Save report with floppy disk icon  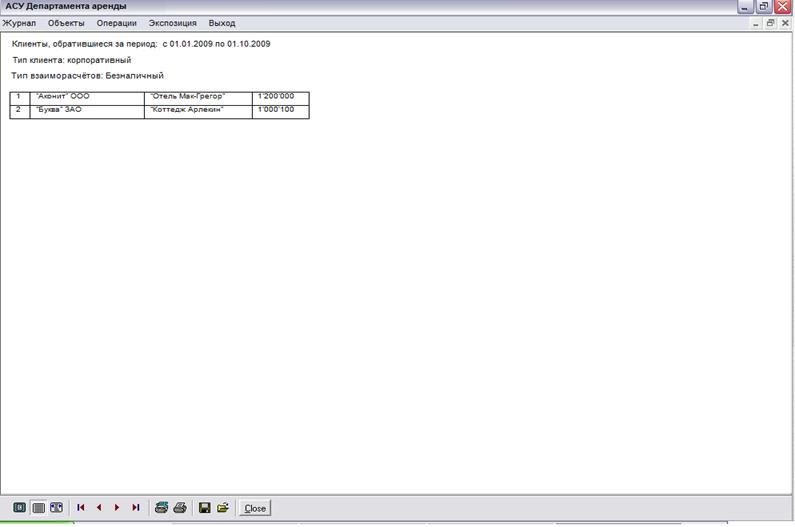(x=204, y=507)
